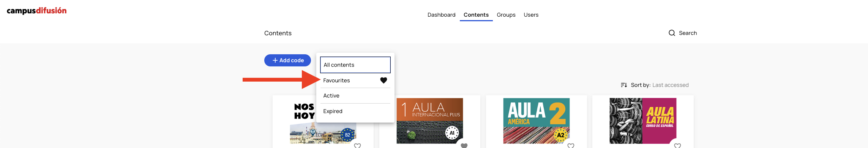Open the Aula América 2 cover
The image size is (868, 148).
coord(537,121)
